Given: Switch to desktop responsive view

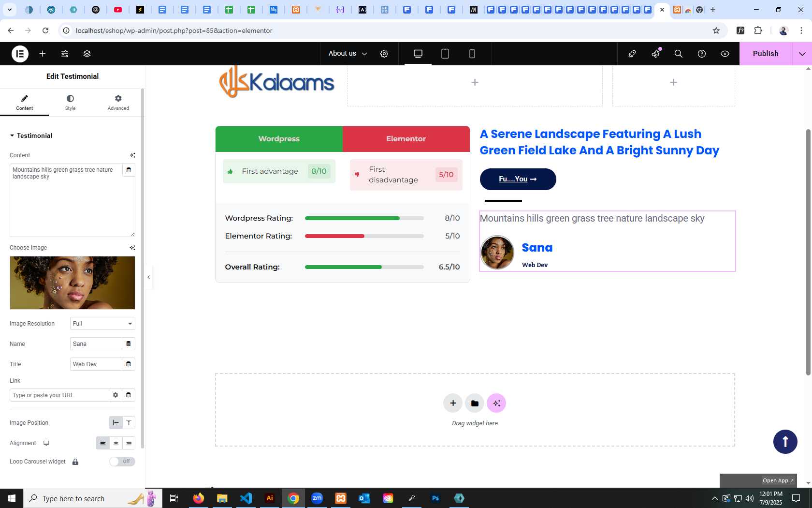Looking at the screenshot, I should (x=418, y=54).
